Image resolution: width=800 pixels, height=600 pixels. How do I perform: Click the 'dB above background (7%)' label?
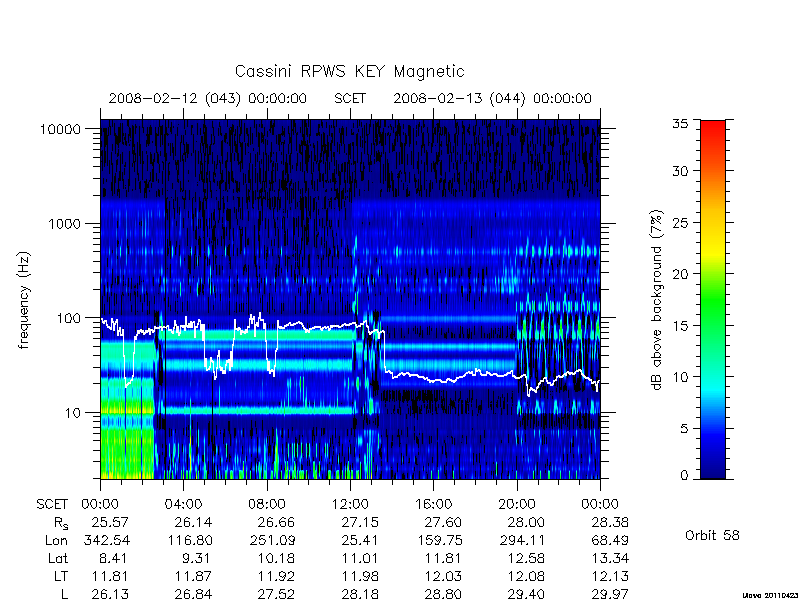coord(657,300)
